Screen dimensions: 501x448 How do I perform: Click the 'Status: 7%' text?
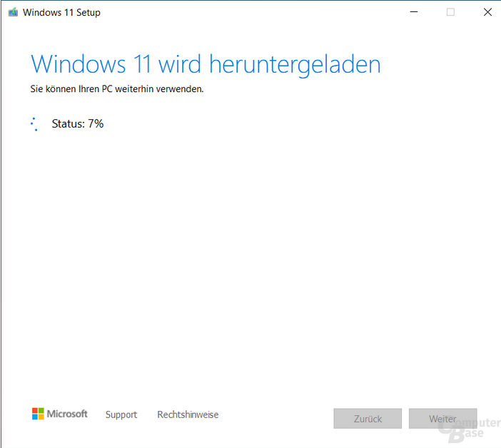78,123
